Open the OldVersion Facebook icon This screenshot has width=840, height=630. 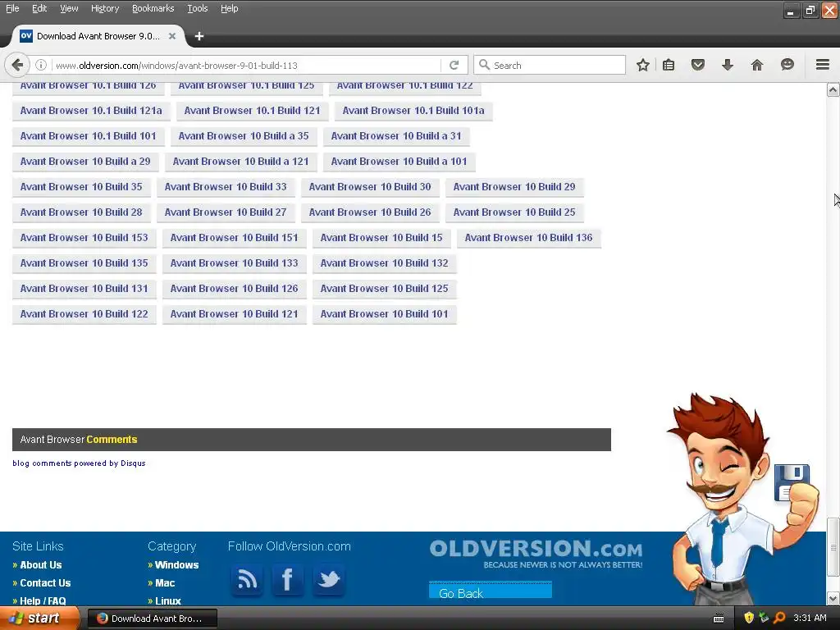(288, 580)
